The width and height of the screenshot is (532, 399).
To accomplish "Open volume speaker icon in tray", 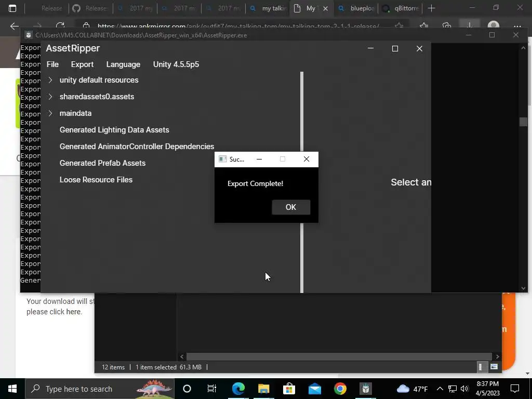I will pos(465,389).
